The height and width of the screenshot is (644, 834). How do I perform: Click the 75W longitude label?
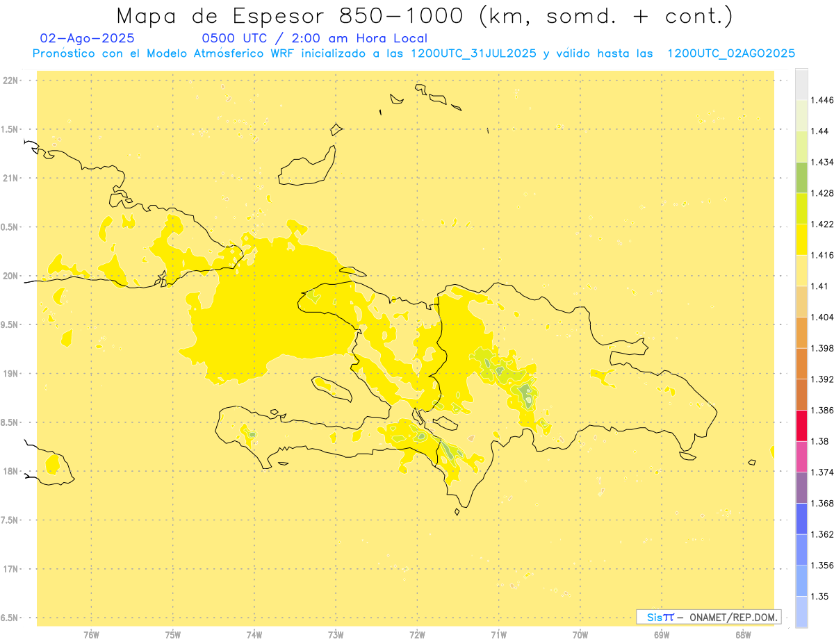172,634
